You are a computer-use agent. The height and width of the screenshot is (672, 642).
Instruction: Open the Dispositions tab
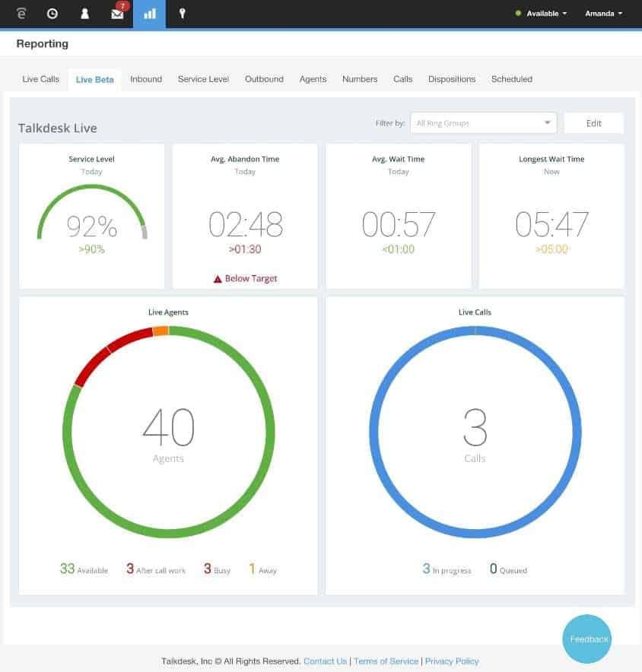click(x=452, y=79)
